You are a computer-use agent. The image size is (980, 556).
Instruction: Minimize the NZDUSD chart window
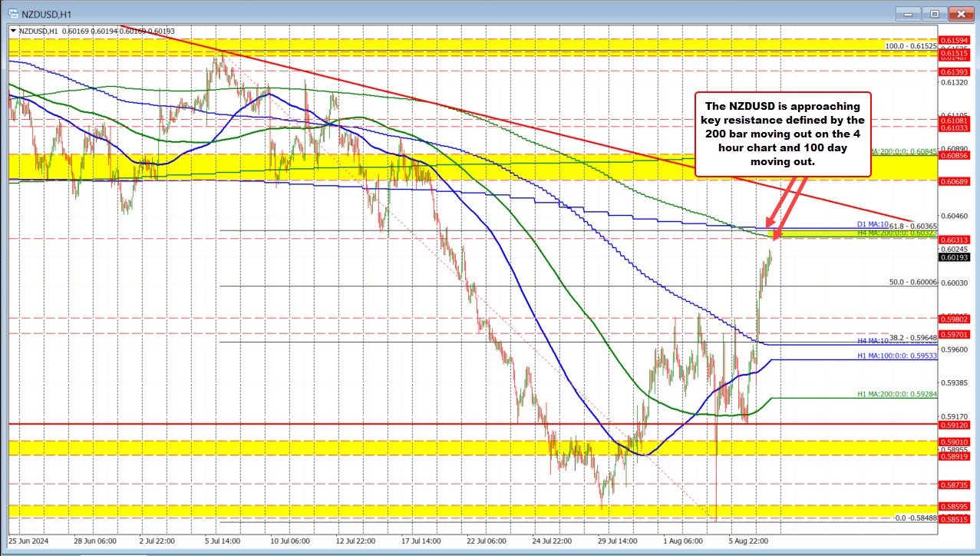click(x=906, y=13)
